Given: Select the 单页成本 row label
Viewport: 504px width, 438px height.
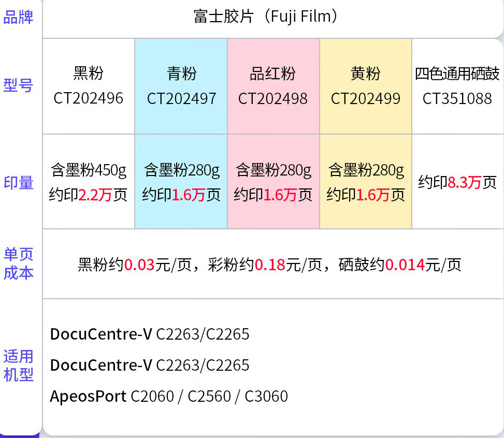Looking at the screenshot, I should 19,264.
